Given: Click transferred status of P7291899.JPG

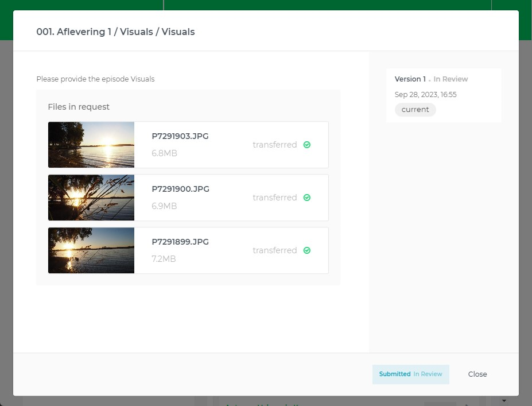Looking at the screenshot, I should (275, 250).
